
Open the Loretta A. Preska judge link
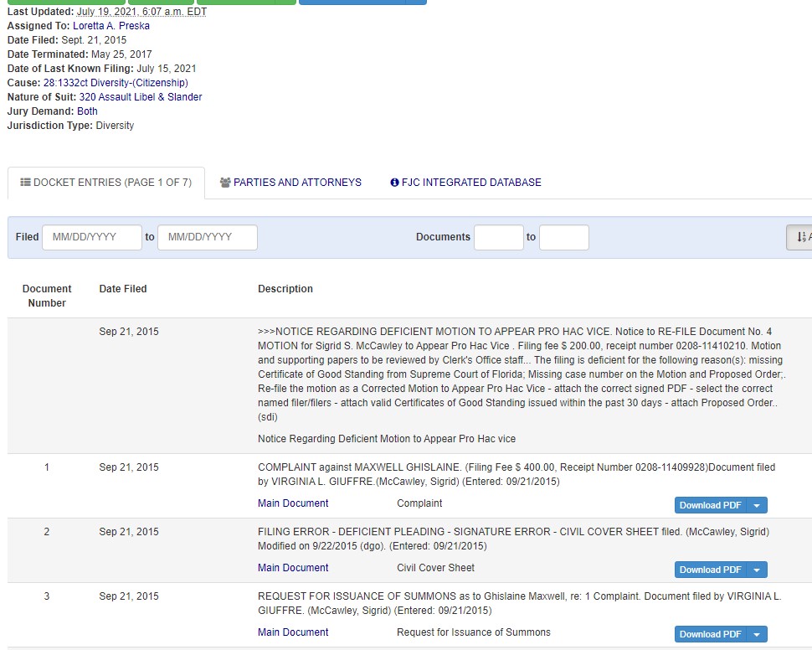111,26
